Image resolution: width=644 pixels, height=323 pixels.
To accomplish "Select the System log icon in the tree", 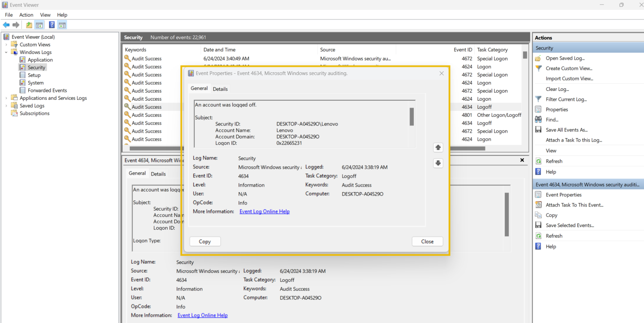I will [x=23, y=83].
